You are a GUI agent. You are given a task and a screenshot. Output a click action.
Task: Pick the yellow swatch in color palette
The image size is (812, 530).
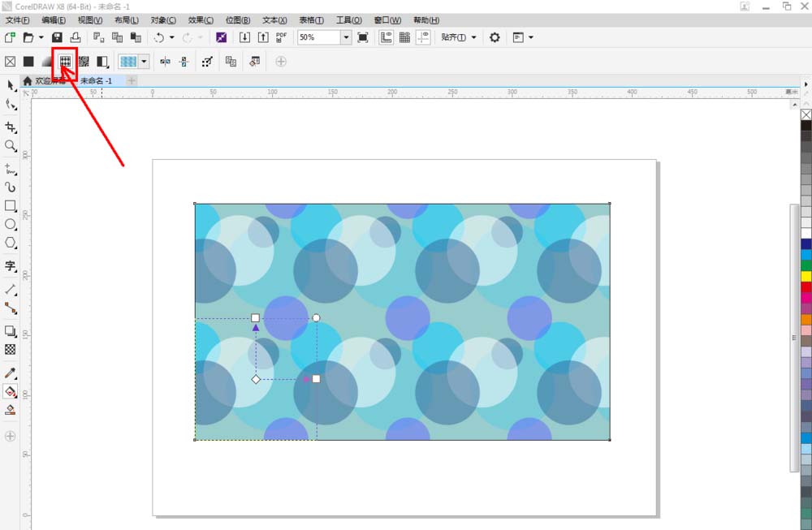(806, 276)
